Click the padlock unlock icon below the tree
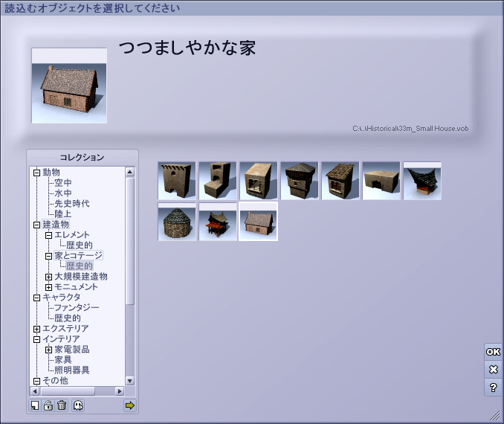504x424 pixels. click(48, 405)
